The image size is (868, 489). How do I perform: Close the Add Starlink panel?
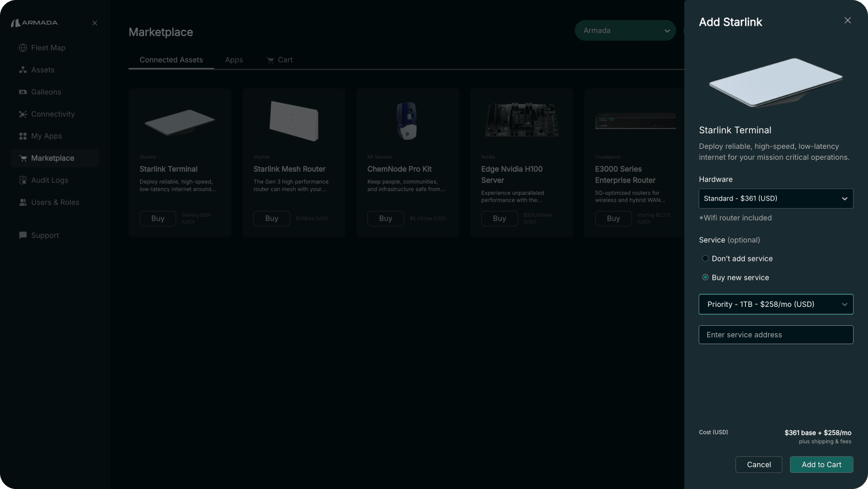click(847, 20)
